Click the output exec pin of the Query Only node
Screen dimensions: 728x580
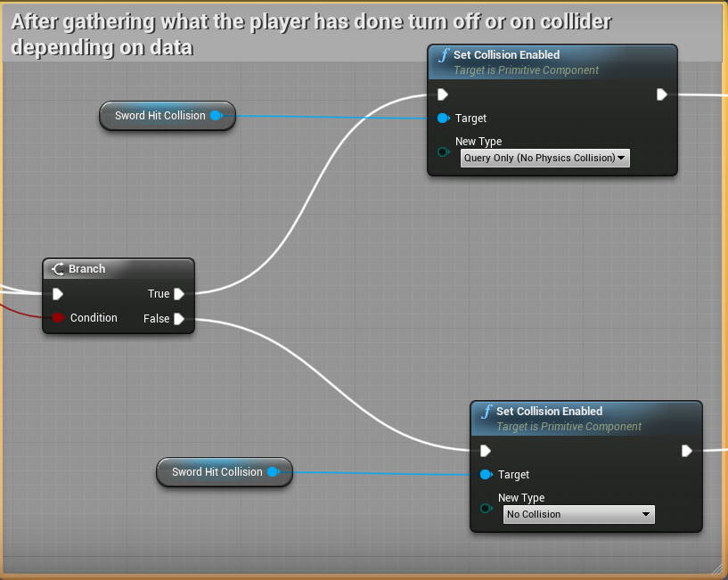tap(661, 94)
